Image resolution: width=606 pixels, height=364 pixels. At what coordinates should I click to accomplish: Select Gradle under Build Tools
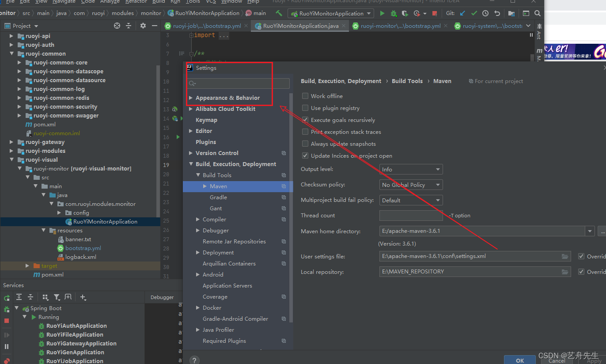[218, 197]
